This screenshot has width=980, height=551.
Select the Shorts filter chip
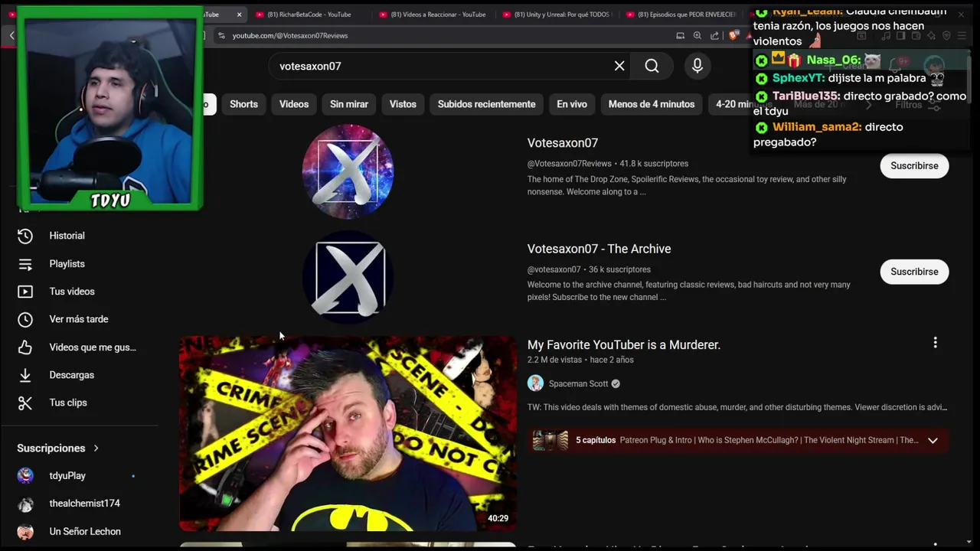coord(243,104)
